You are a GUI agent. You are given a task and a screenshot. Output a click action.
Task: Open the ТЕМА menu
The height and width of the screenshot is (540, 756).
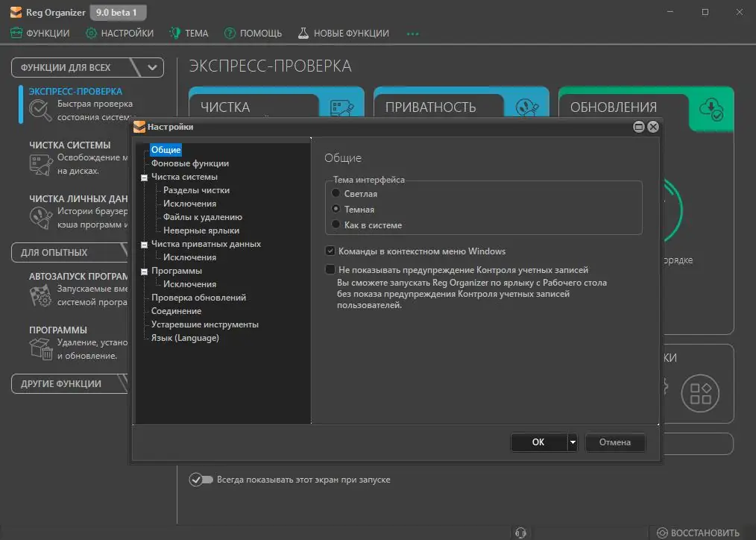click(x=189, y=34)
